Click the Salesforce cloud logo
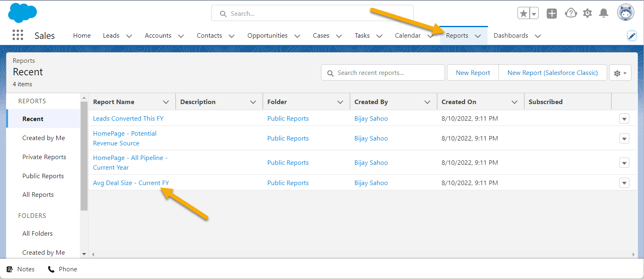This screenshot has height=279, width=644. pos(22,13)
